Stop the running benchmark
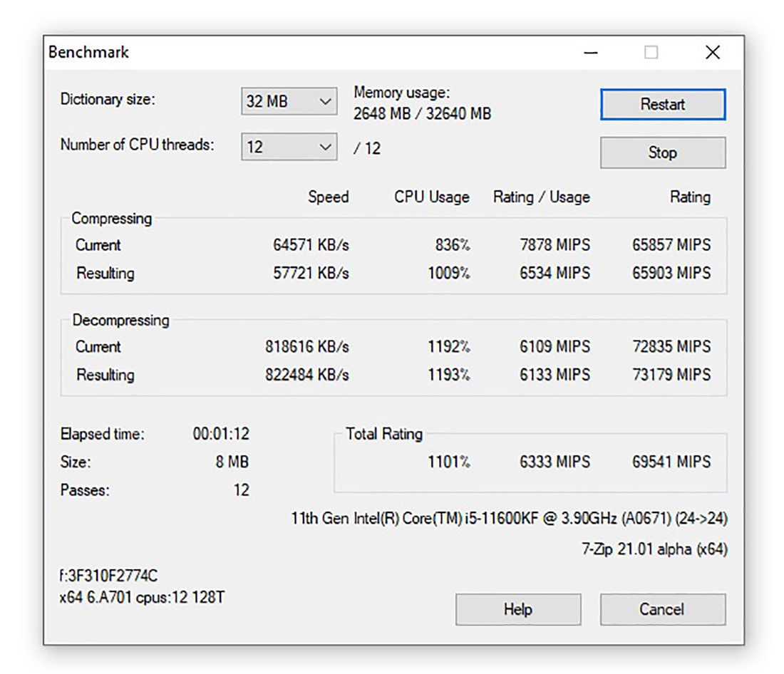 coord(662,152)
